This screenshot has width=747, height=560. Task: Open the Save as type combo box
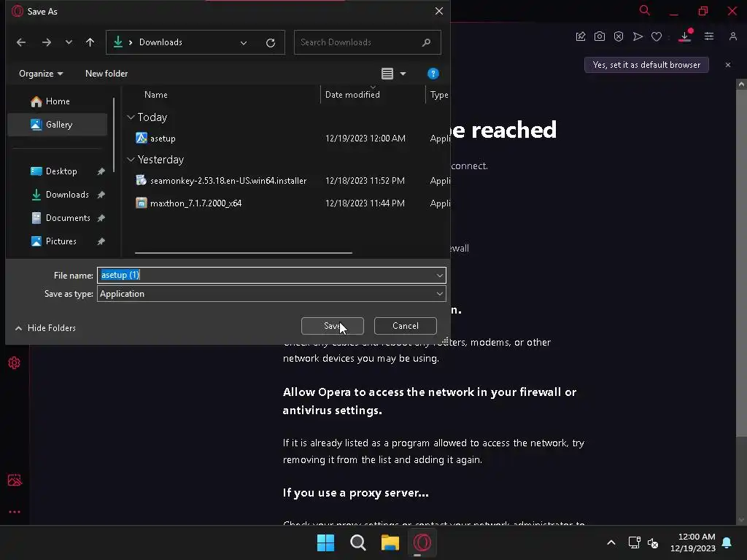click(271, 294)
